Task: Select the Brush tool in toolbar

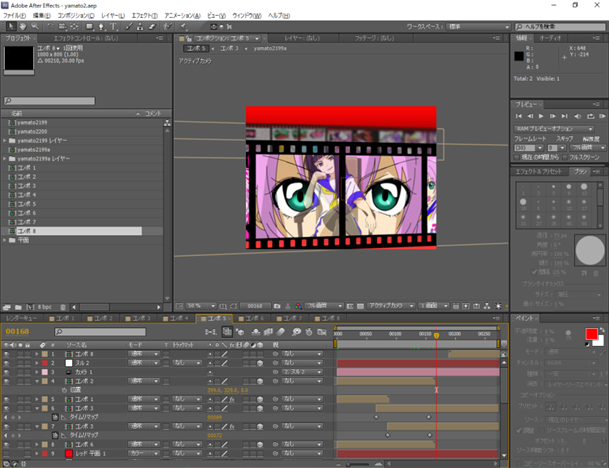Action: 129,26
